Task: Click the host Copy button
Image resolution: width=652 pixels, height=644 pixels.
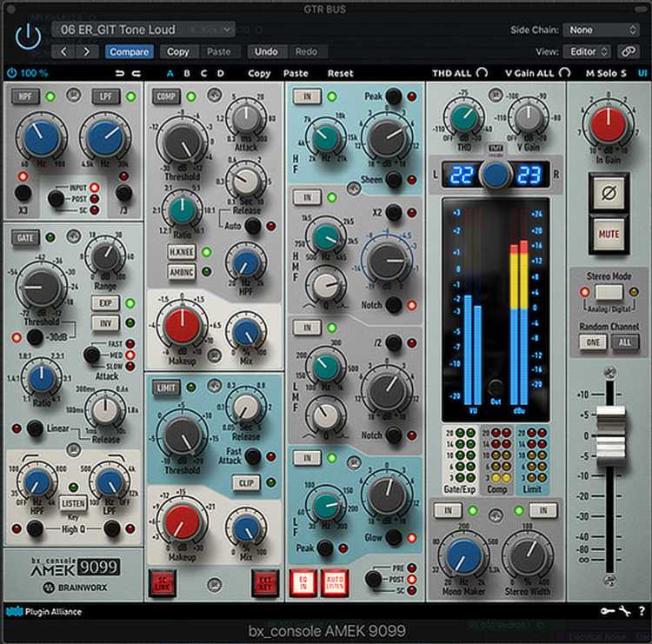Action: pos(178,51)
